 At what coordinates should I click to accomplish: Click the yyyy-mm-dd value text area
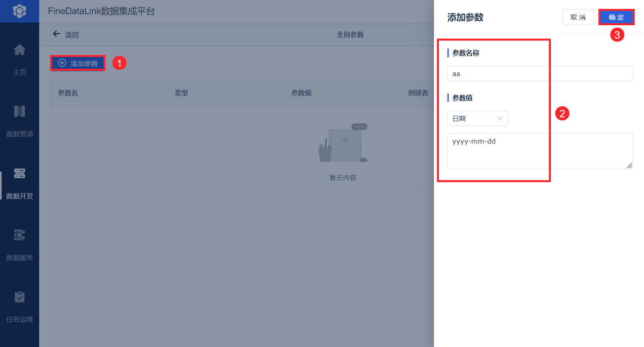(x=540, y=151)
